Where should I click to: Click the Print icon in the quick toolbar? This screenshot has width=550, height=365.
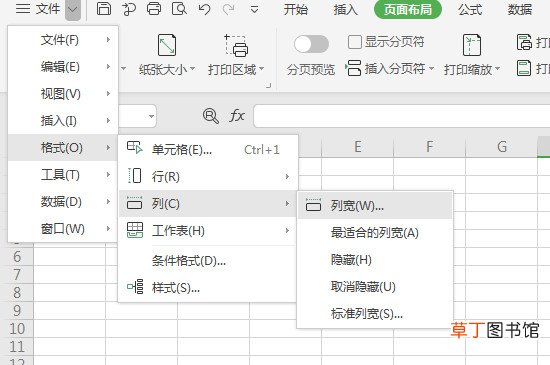[154, 9]
